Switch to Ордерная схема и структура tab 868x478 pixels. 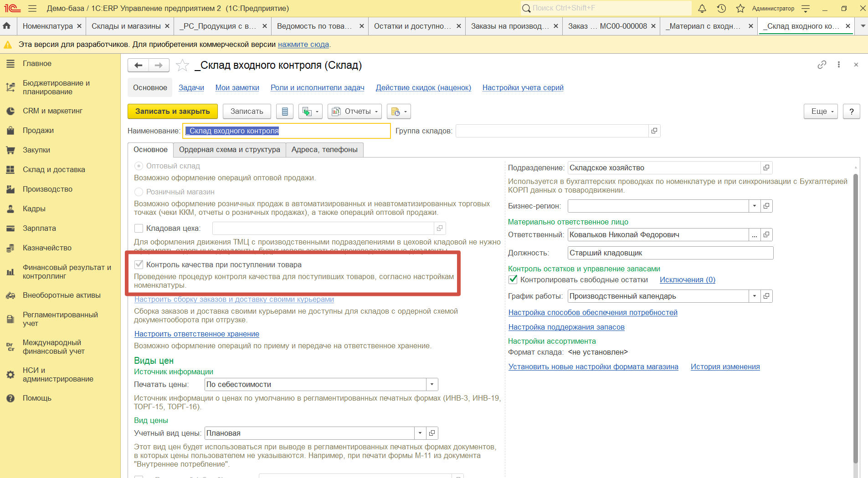click(x=230, y=150)
